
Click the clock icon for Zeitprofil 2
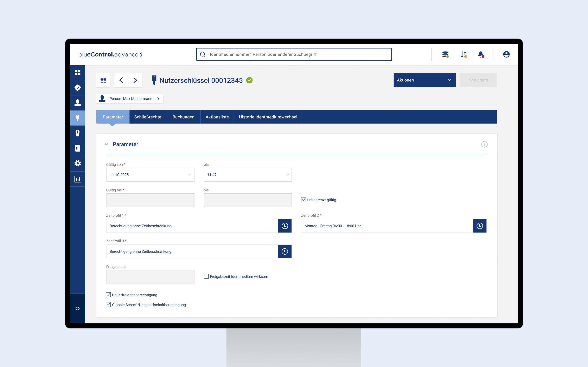tap(479, 226)
